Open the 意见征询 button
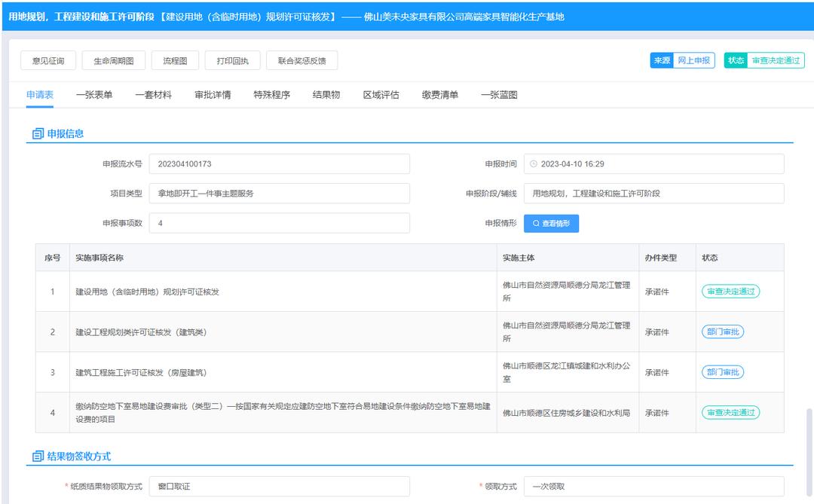The width and height of the screenshot is (814, 504). [x=48, y=61]
